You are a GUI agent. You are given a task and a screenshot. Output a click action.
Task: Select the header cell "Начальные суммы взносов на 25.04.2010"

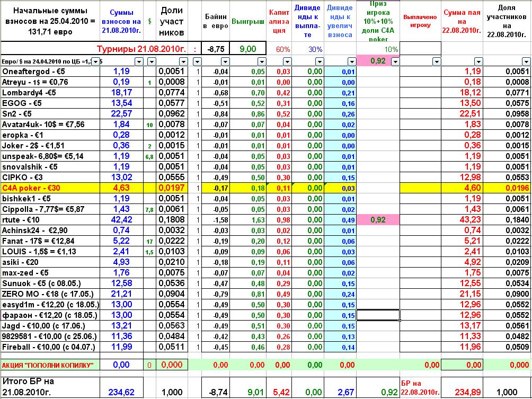click(50, 21)
